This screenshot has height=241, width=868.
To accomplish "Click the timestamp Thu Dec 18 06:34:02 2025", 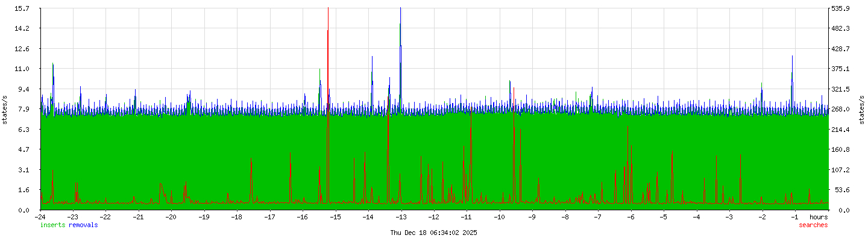I will tap(433, 233).
